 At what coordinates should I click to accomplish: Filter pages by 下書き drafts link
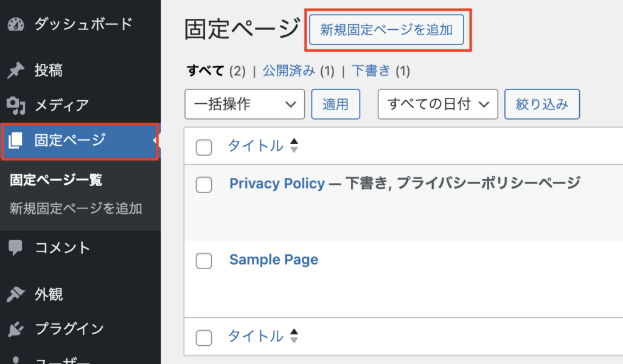tap(371, 71)
